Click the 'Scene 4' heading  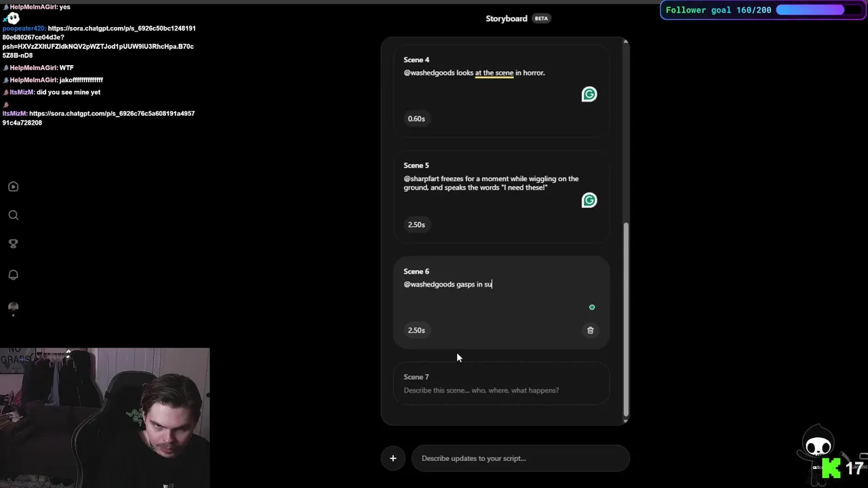tap(416, 60)
